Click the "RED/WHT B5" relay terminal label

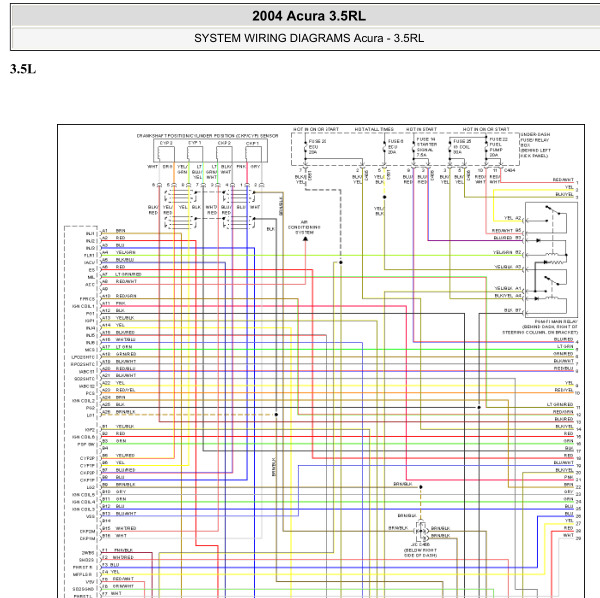click(x=506, y=231)
